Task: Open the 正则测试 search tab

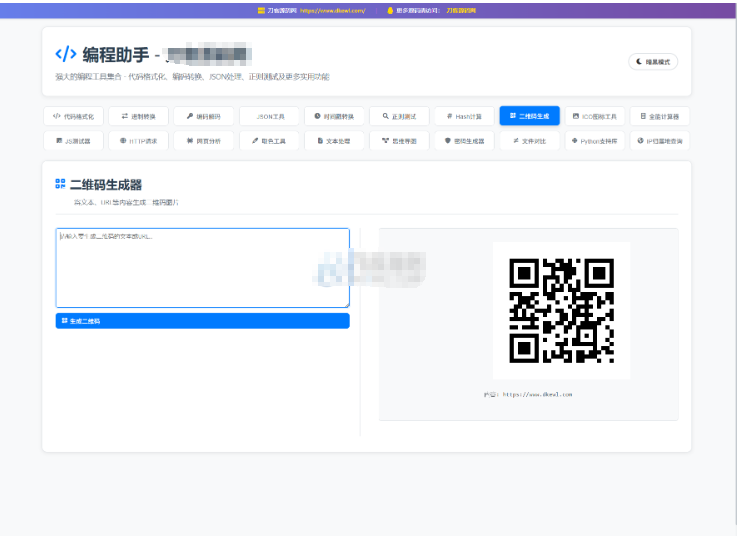Action: tap(399, 116)
